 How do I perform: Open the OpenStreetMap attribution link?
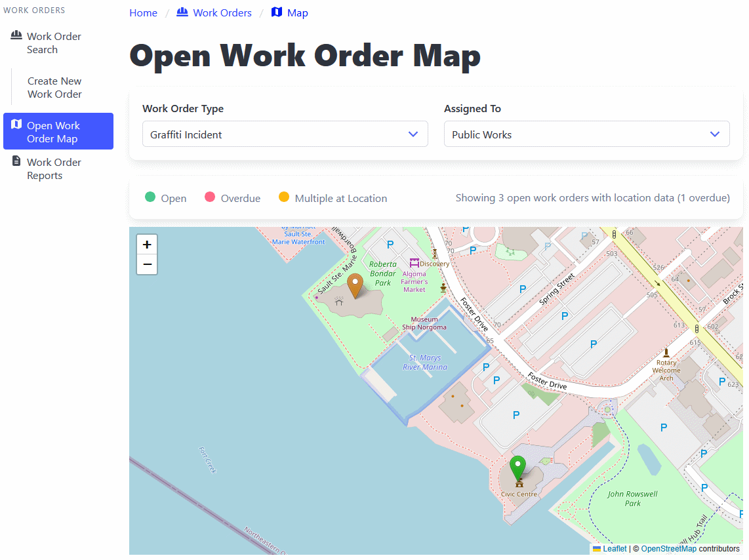click(669, 549)
